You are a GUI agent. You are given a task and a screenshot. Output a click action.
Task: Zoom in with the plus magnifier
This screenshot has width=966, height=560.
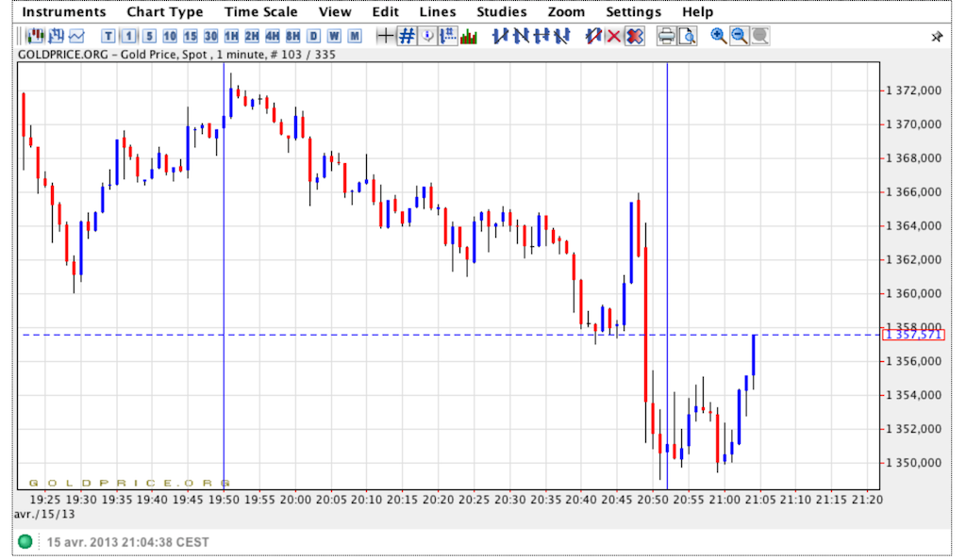click(719, 36)
